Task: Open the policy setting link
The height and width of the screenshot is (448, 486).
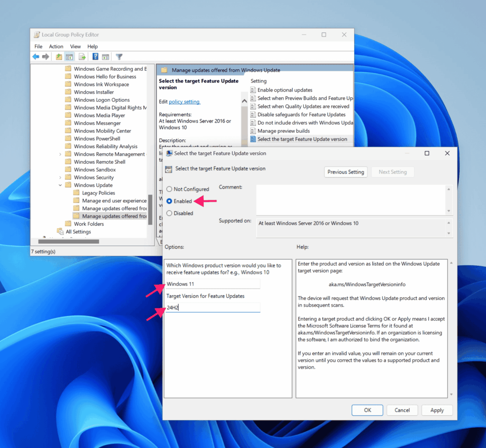Action: click(185, 102)
